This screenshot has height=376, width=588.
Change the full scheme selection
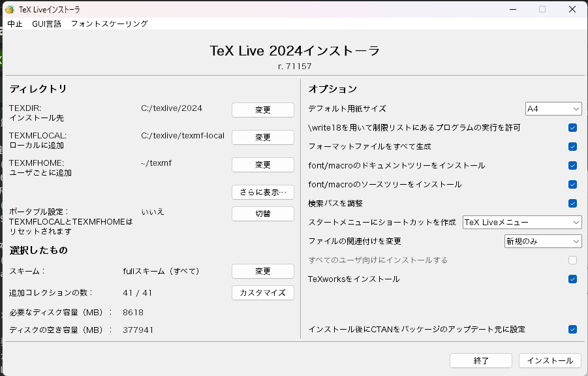262,271
